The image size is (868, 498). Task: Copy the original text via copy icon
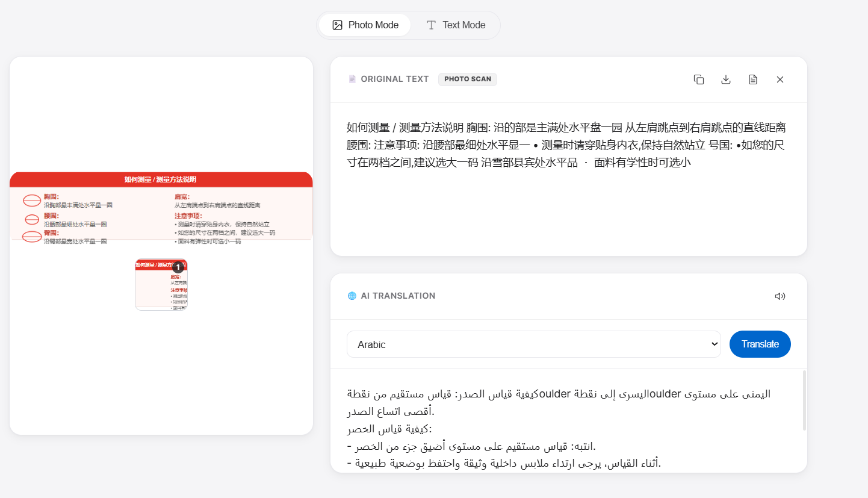point(699,79)
